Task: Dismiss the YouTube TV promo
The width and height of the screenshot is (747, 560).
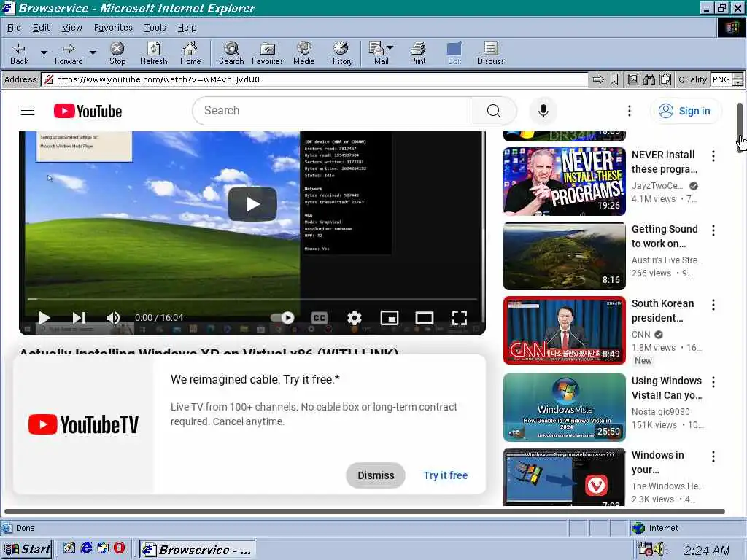Action: (x=376, y=475)
